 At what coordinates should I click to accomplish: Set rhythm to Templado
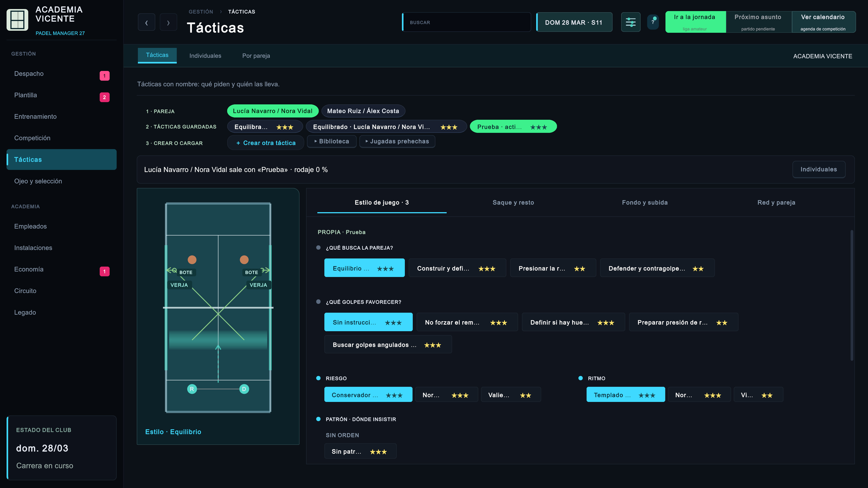(626, 395)
